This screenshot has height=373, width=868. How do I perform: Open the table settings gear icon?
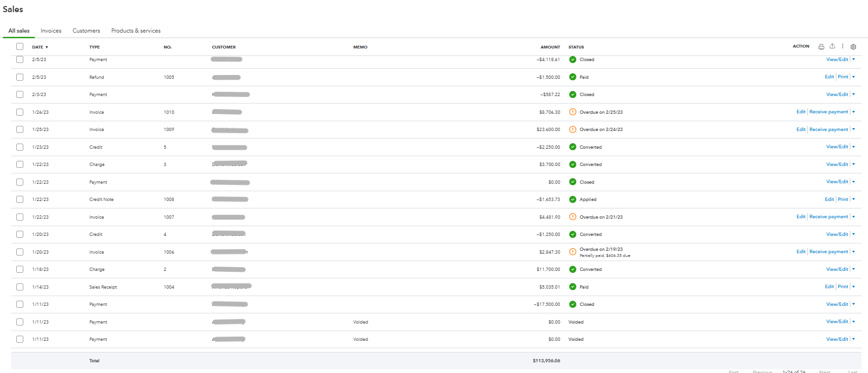click(x=853, y=47)
